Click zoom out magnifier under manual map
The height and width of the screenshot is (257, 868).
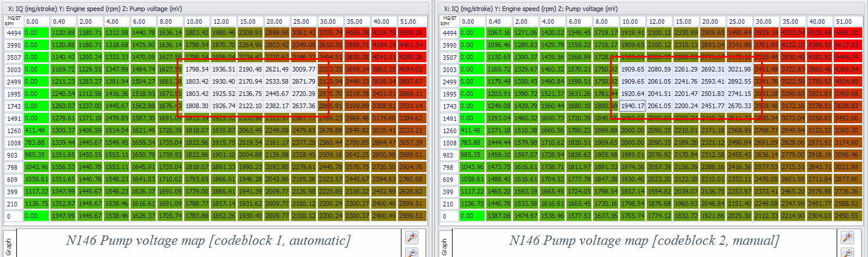(847, 253)
